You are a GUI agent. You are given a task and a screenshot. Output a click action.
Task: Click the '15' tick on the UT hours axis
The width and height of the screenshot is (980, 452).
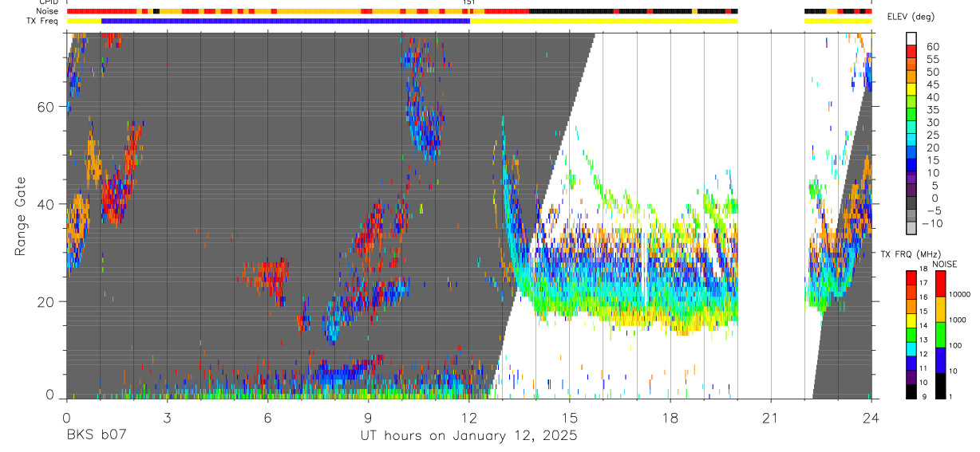(x=569, y=417)
